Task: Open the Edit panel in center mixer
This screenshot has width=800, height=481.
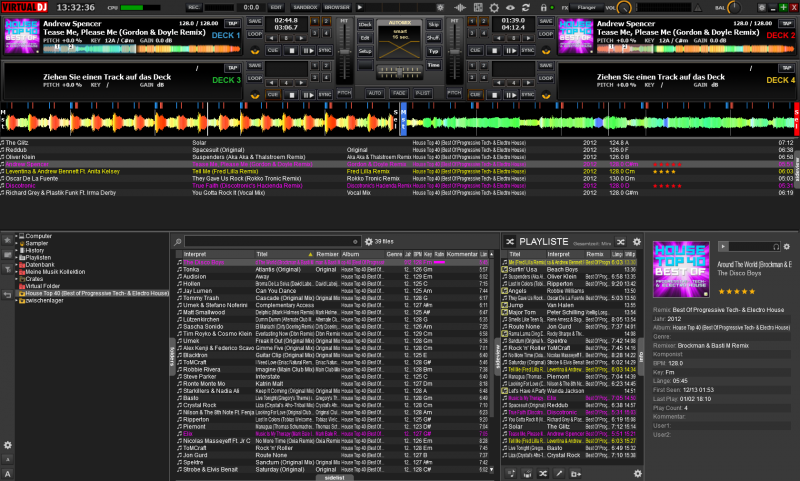Action: pyautogui.click(x=365, y=38)
